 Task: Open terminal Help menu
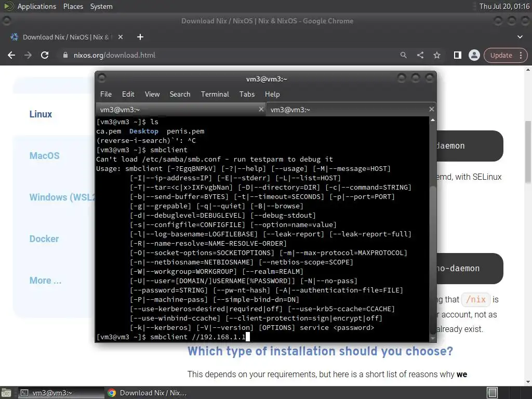(272, 95)
